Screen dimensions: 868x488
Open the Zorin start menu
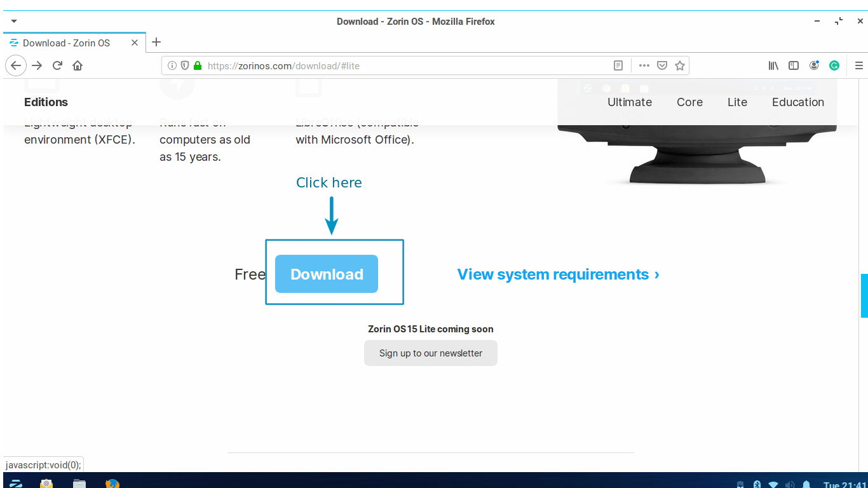(x=17, y=483)
